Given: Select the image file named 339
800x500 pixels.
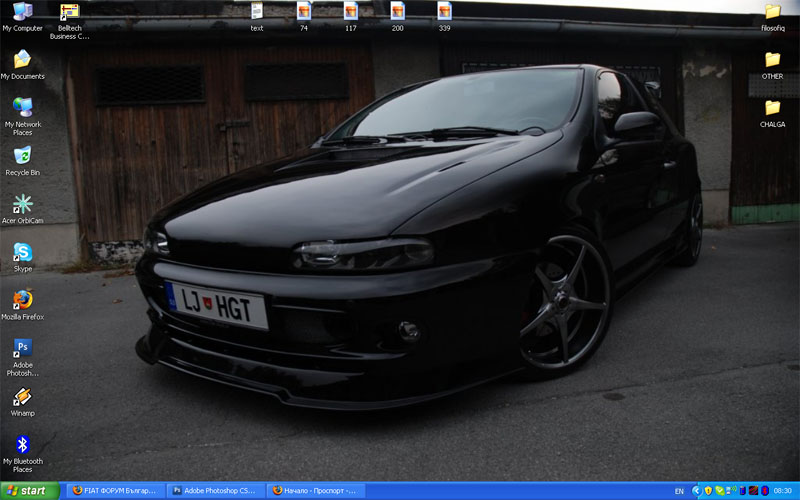Looking at the screenshot, I should pos(444,12).
